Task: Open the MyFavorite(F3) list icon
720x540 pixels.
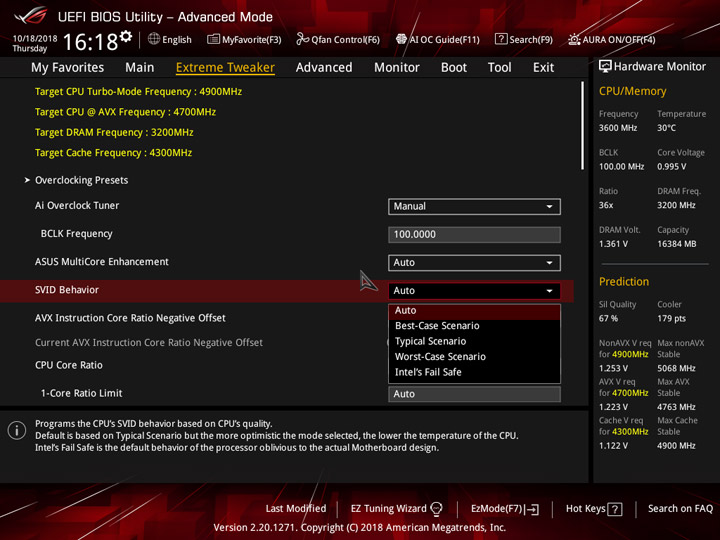Action: tap(213, 39)
